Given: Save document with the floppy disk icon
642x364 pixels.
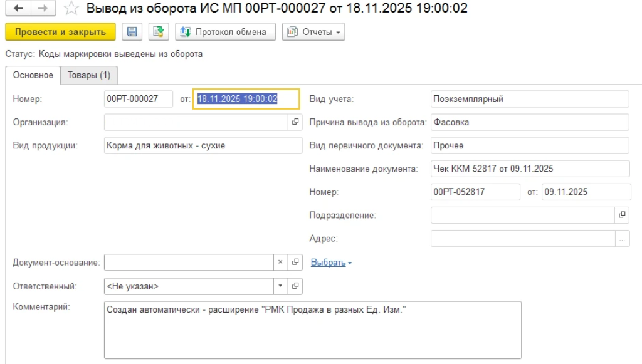Looking at the screenshot, I should pyautogui.click(x=133, y=32).
